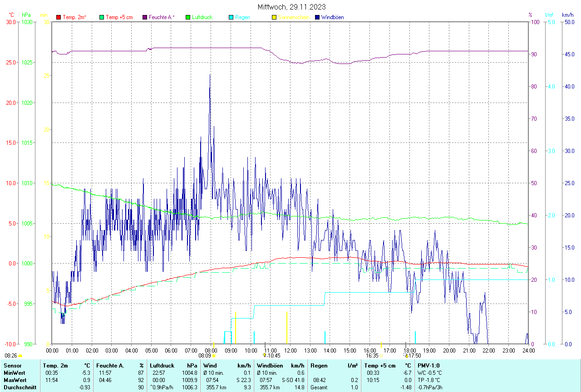Click the minimum temperature value '-5.3'

pos(86,373)
